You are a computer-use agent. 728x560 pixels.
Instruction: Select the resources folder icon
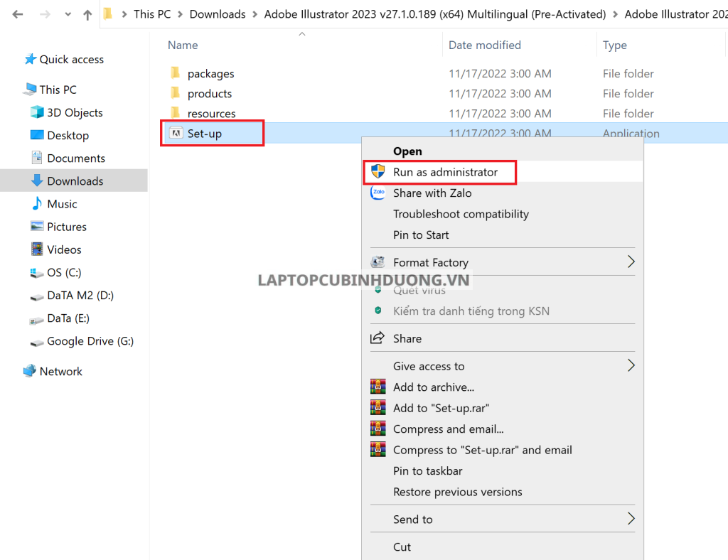tap(176, 113)
